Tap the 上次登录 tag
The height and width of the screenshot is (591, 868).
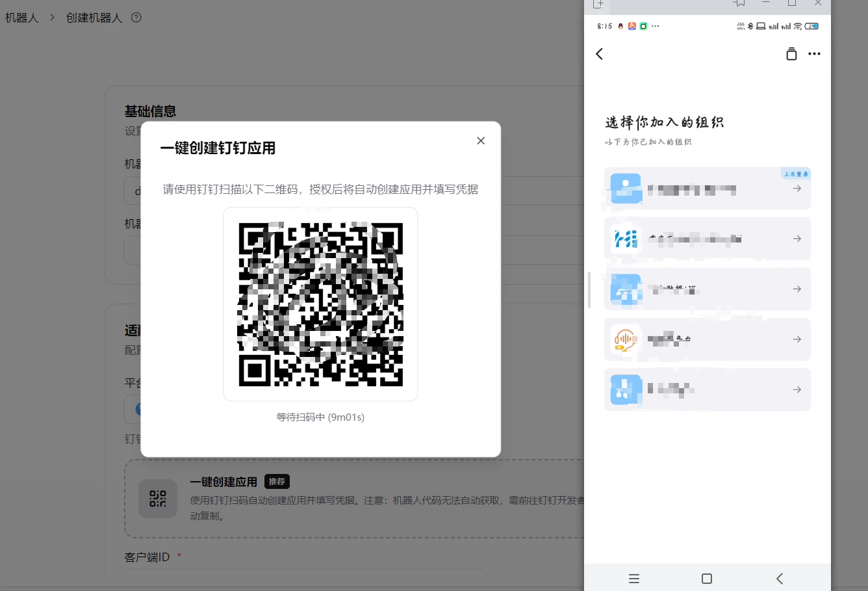pyautogui.click(x=796, y=174)
